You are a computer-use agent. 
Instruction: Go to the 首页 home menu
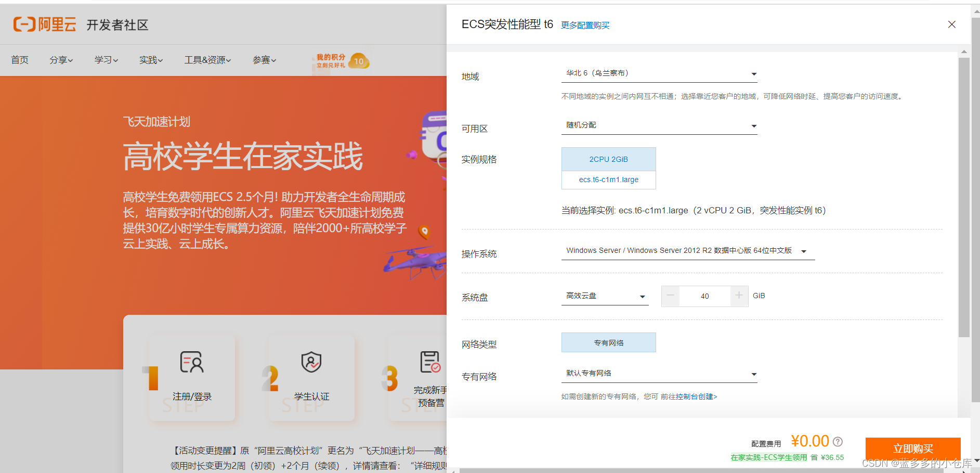(x=20, y=60)
